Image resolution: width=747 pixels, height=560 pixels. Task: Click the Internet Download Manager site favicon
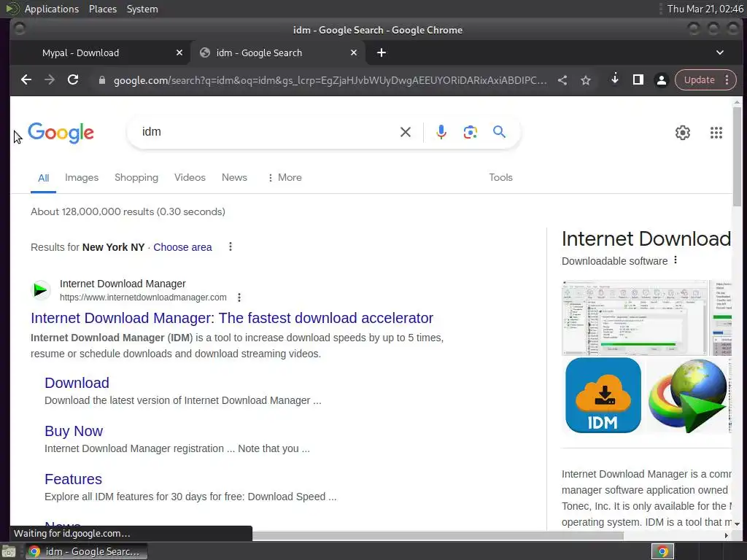coord(41,290)
